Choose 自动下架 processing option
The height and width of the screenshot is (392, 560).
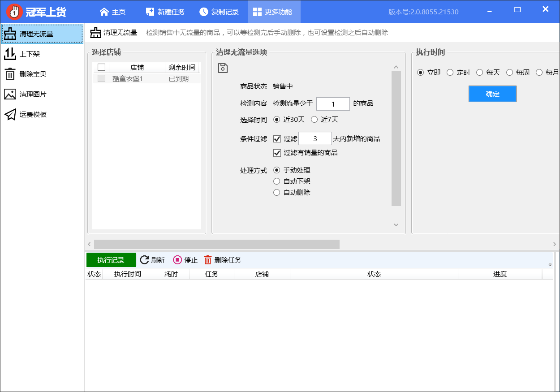(277, 181)
